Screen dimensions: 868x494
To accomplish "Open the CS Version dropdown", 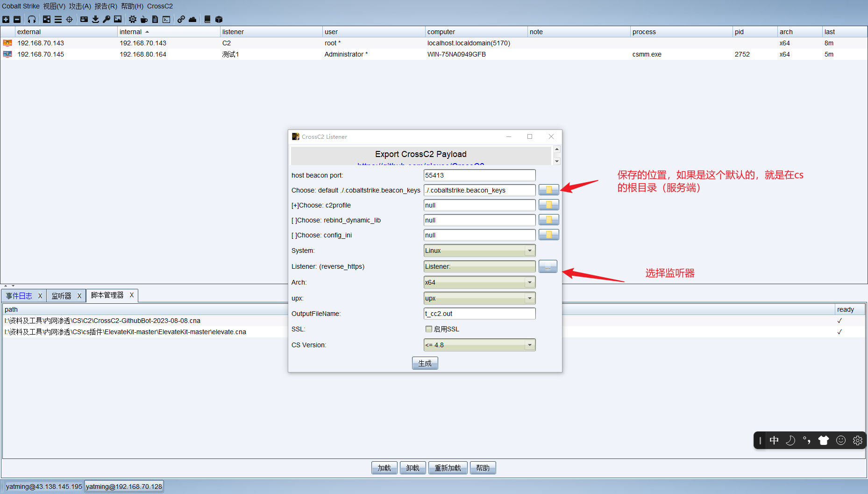I will tap(480, 345).
